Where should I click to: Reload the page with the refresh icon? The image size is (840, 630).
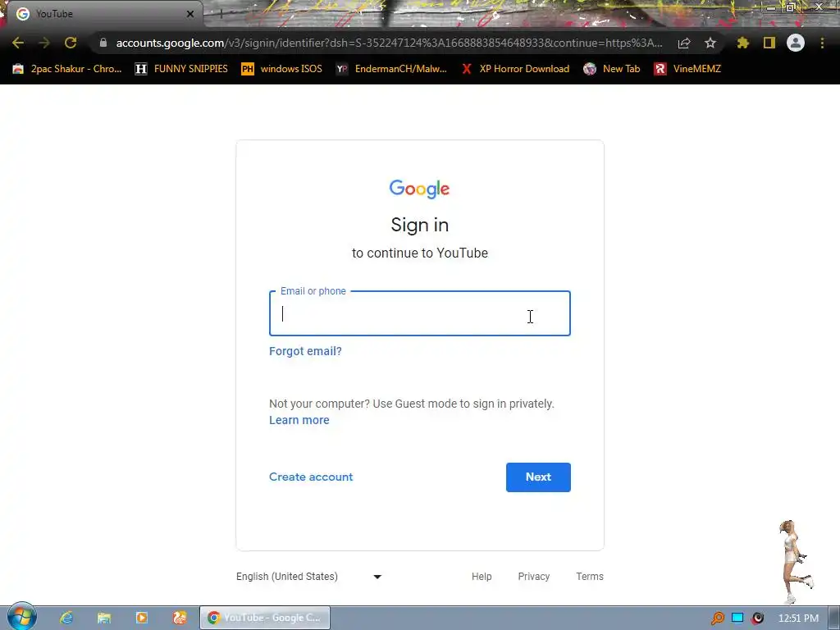[x=71, y=43]
